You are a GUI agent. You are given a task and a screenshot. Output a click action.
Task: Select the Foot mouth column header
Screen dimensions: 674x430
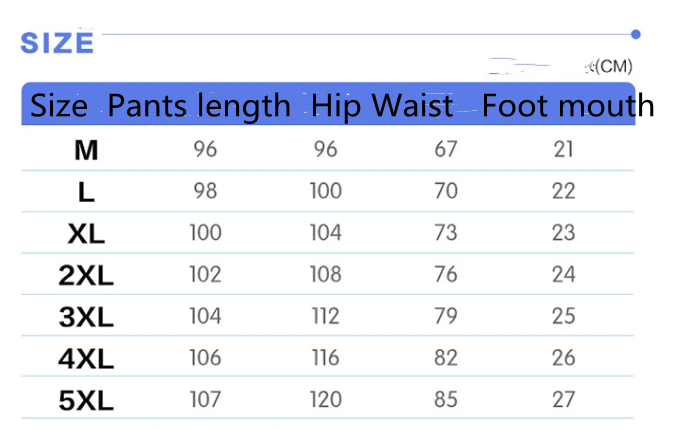tap(567, 106)
